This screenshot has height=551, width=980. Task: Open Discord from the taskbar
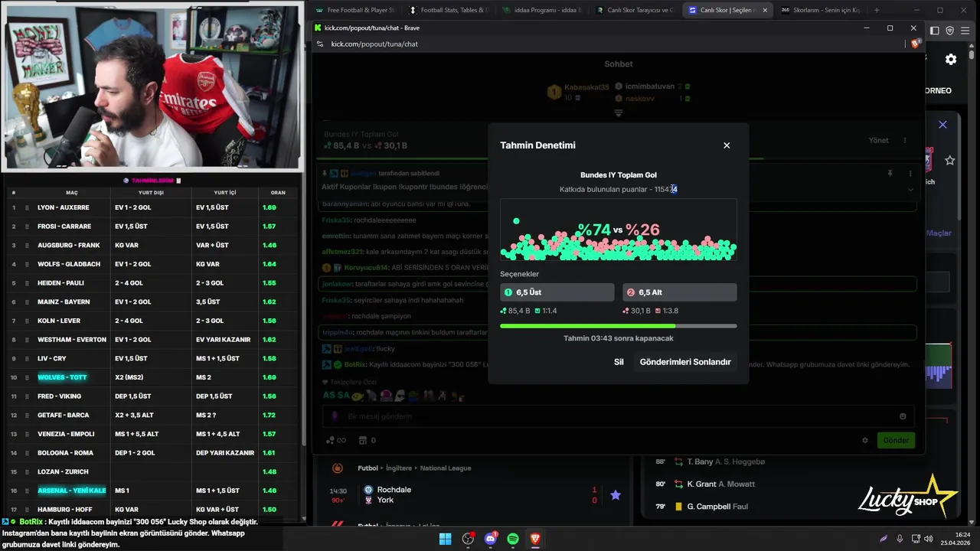point(491,539)
